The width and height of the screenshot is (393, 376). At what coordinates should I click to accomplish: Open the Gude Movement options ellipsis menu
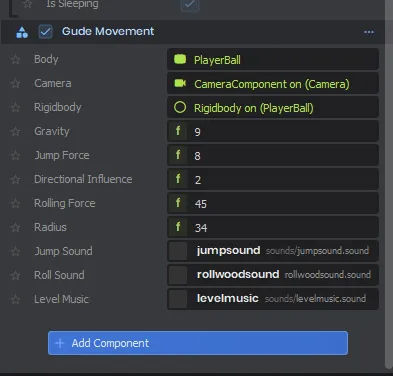click(369, 32)
